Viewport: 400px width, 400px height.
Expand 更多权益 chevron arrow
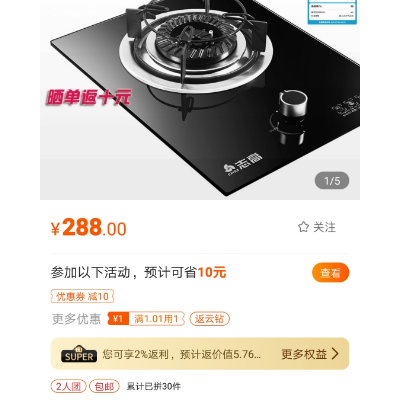click(335, 354)
